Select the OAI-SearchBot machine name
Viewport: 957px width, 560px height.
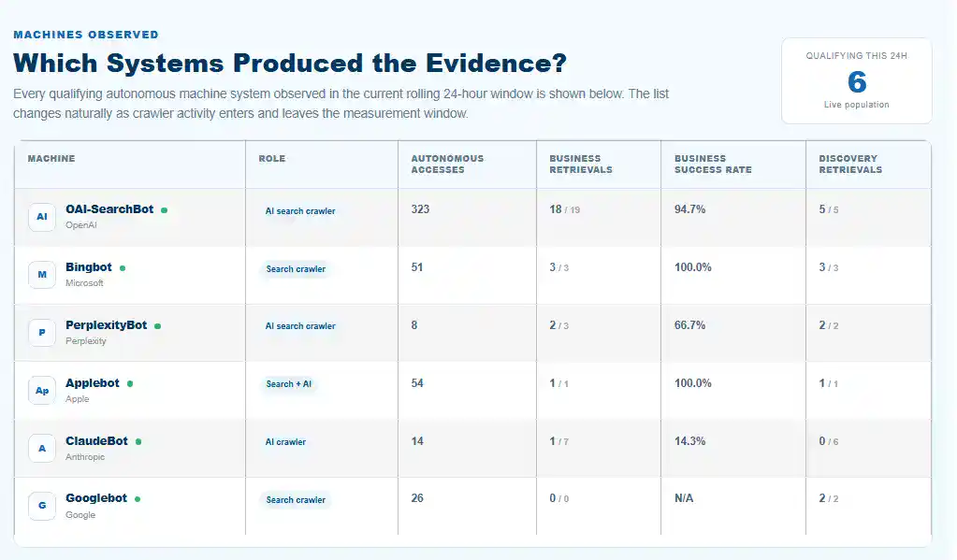109,209
